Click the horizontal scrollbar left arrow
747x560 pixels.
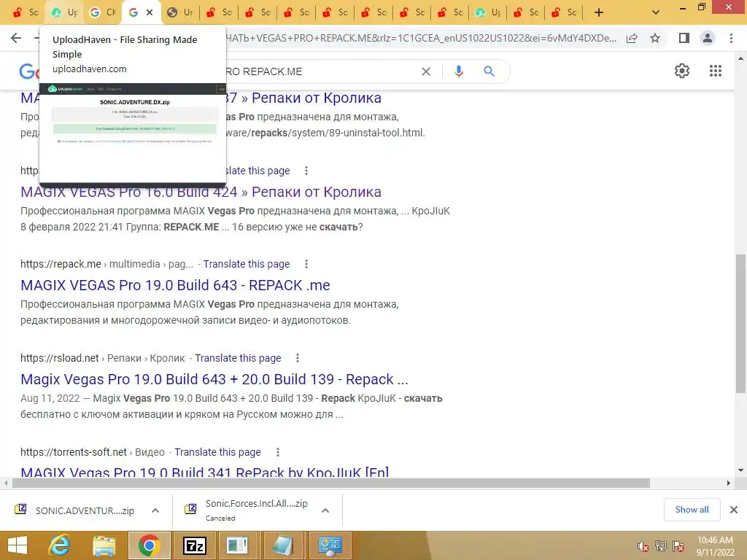(x=6, y=483)
